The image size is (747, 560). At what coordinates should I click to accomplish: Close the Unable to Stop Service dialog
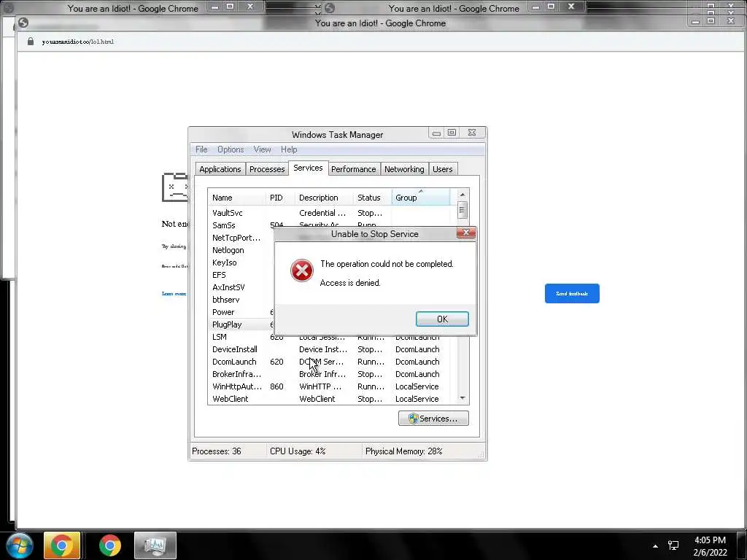click(465, 233)
